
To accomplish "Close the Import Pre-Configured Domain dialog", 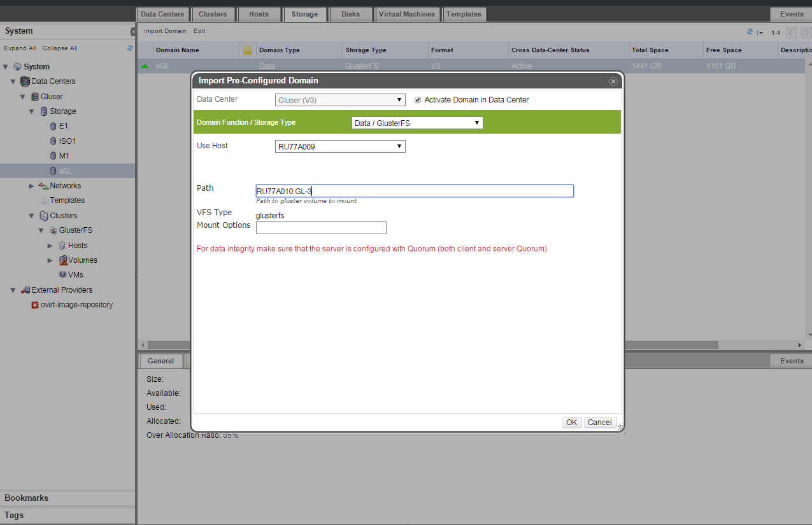I will 613,81.
